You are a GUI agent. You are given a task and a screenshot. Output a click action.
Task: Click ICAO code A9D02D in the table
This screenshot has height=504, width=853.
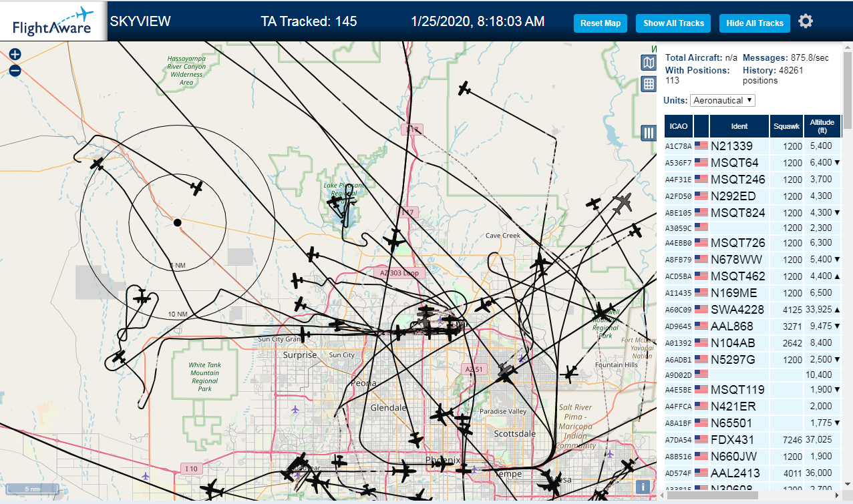(679, 374)
